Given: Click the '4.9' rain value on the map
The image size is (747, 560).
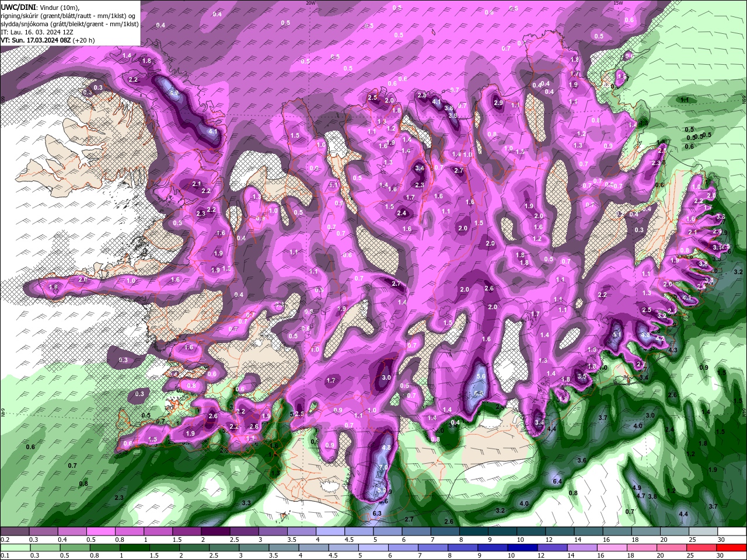Looking at the screenshot, I should click(x=637, y=488).
